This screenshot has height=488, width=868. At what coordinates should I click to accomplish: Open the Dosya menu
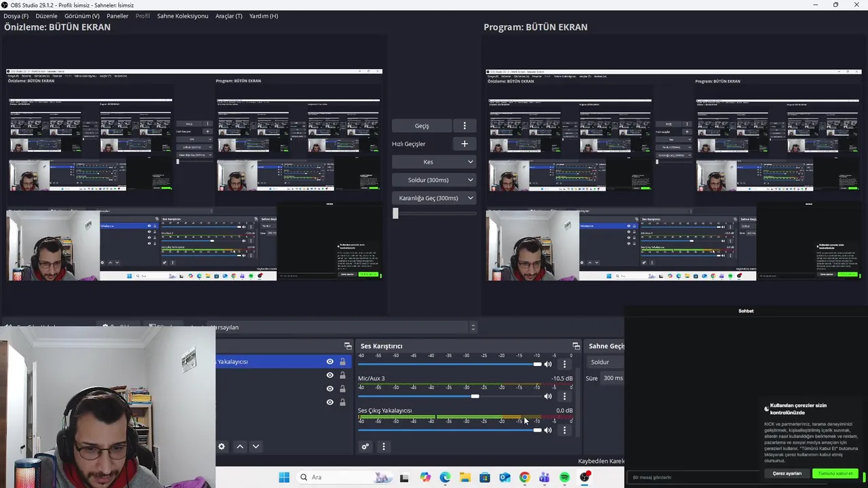point(16,16)
